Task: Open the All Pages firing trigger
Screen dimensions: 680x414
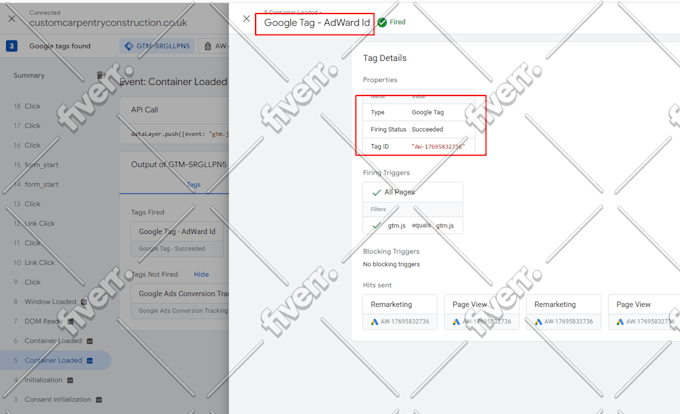Action: (412, 192)
